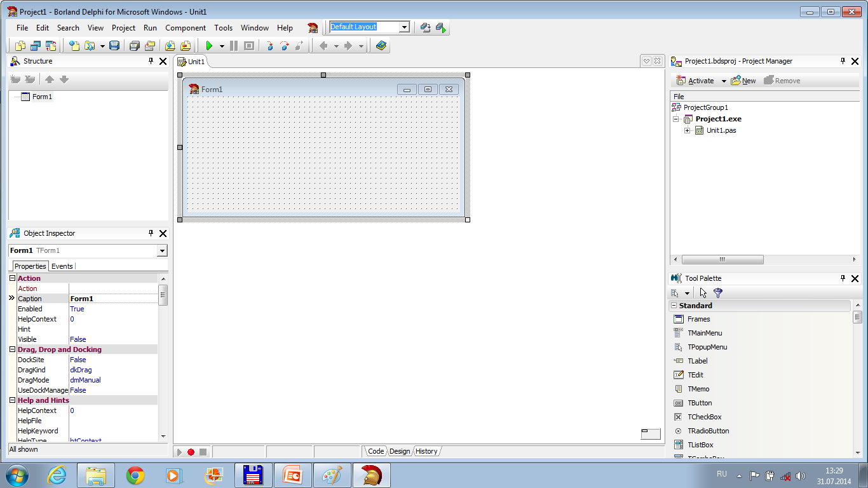Viewport: 868px width, 488px height.
Task: Expand the Unit1.pas tree node
Action: tap(688, 130)
